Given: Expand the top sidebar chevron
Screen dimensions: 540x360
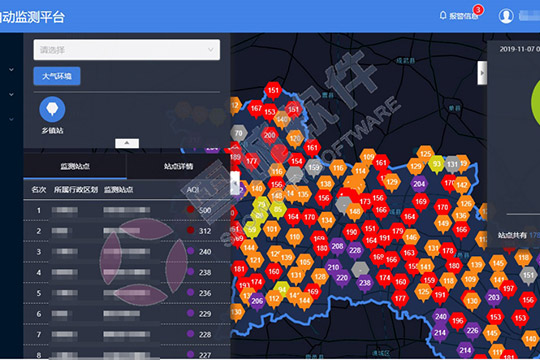Looking at the screenshot, I should pos(11,70).
